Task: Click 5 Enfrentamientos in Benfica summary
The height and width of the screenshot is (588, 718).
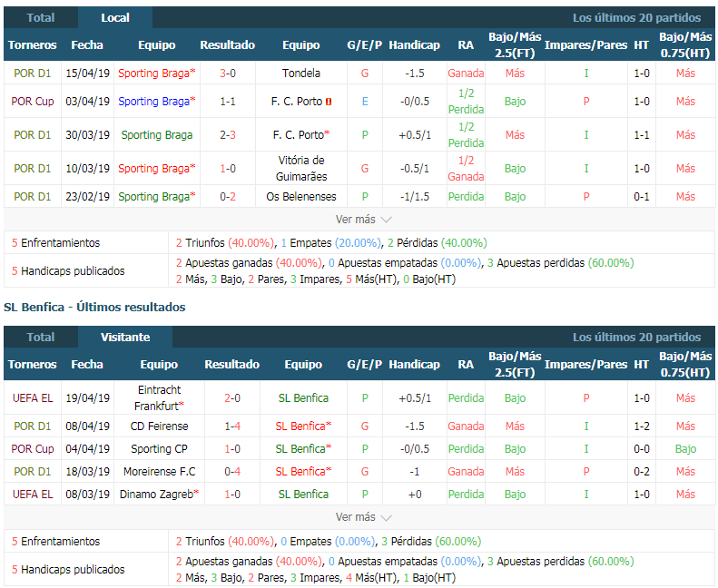Action: (56, 542)
